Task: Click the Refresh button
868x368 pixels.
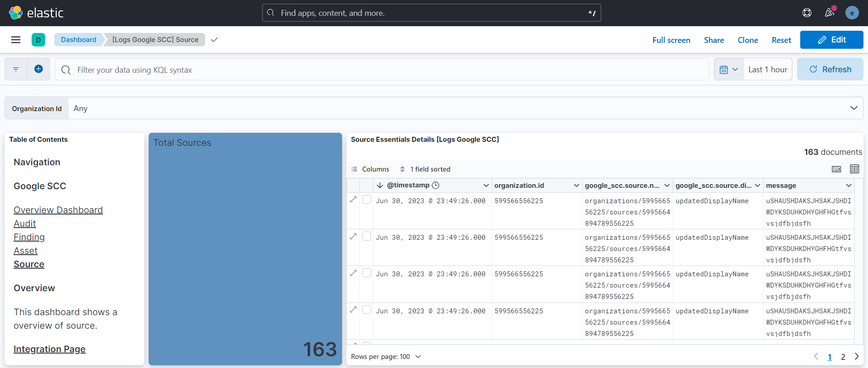Action: point(830,70)
